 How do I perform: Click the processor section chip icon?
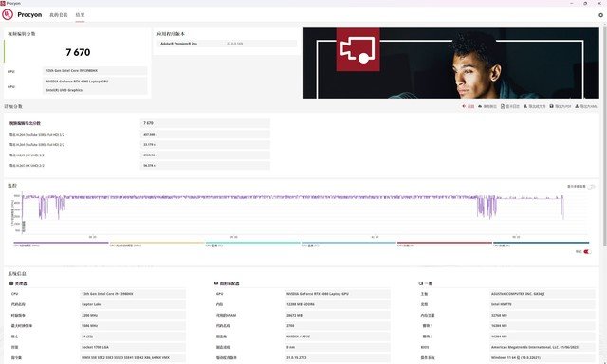(x=11, y=283)
